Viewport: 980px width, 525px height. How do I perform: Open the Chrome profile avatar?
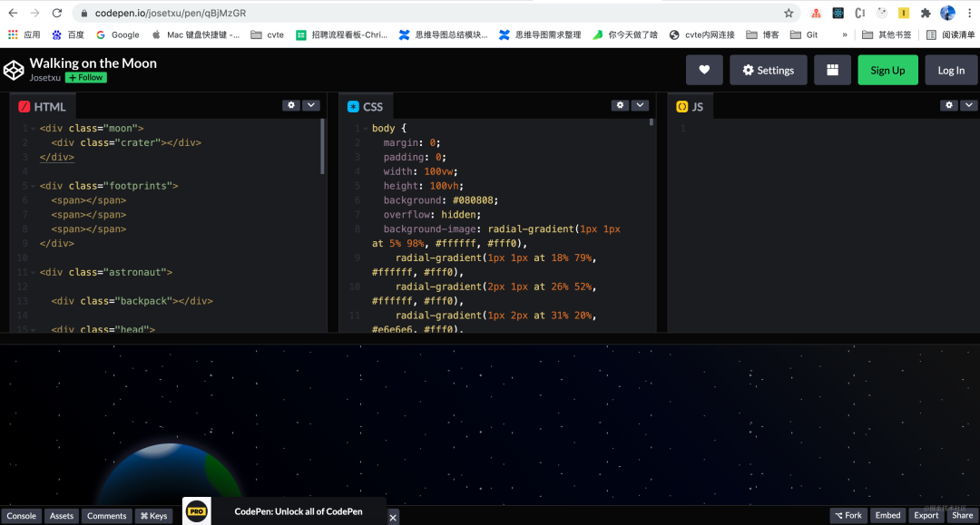pyautogui.click(x=947, y=13)
